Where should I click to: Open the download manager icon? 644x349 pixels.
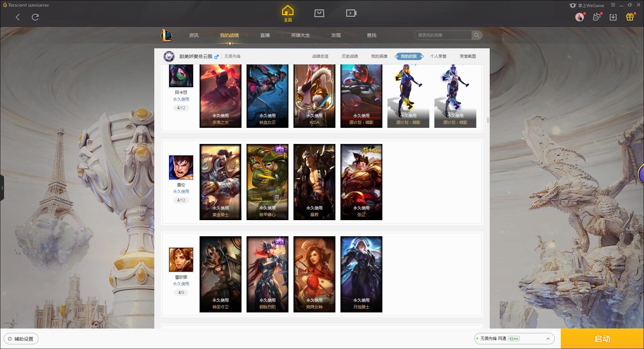coord(613,17)
